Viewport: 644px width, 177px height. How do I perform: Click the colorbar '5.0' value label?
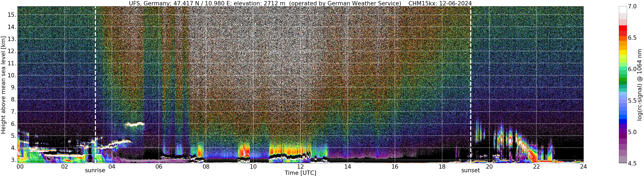tap(632, 132)
